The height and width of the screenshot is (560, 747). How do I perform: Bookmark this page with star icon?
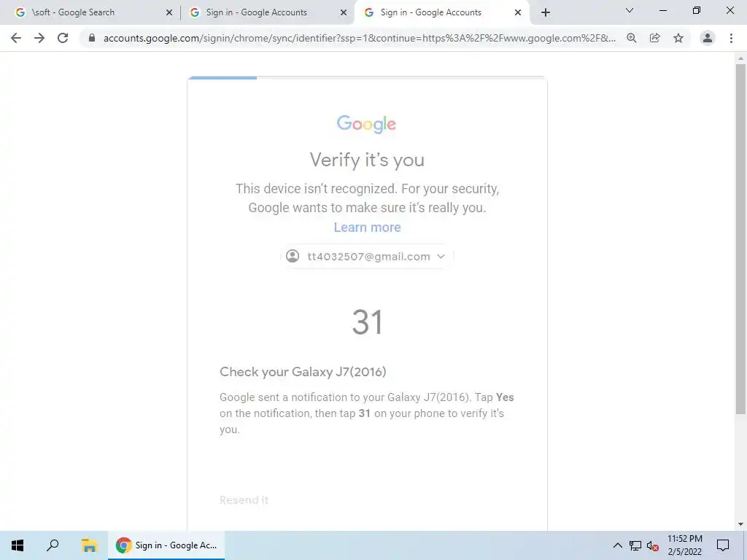click(x=678, y=38)
